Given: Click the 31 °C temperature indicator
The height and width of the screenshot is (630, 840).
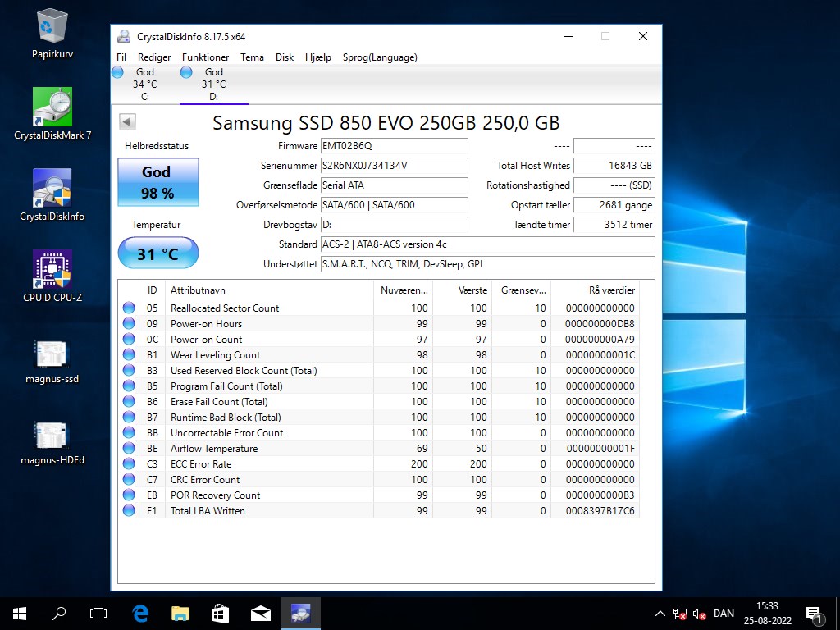Looking at the screenshot, I should (157, 253).
